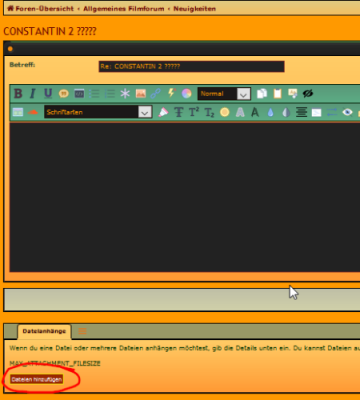Insert a code block
The image size is (360, 400).
(79, 94)
